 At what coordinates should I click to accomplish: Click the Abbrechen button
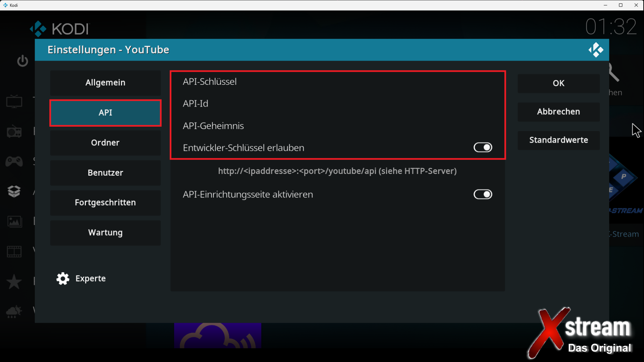[x=558, y=112]
